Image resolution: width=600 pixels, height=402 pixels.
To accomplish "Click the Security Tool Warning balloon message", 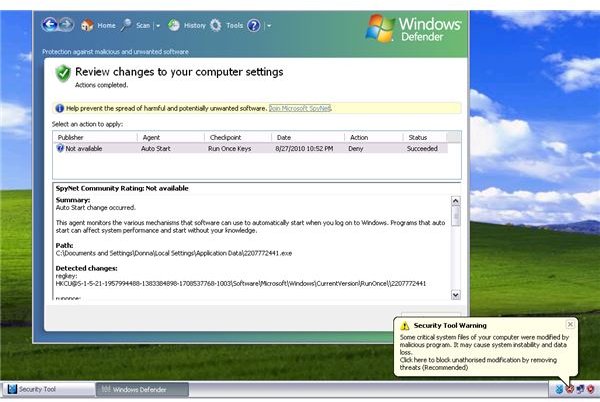I will 484,352.
